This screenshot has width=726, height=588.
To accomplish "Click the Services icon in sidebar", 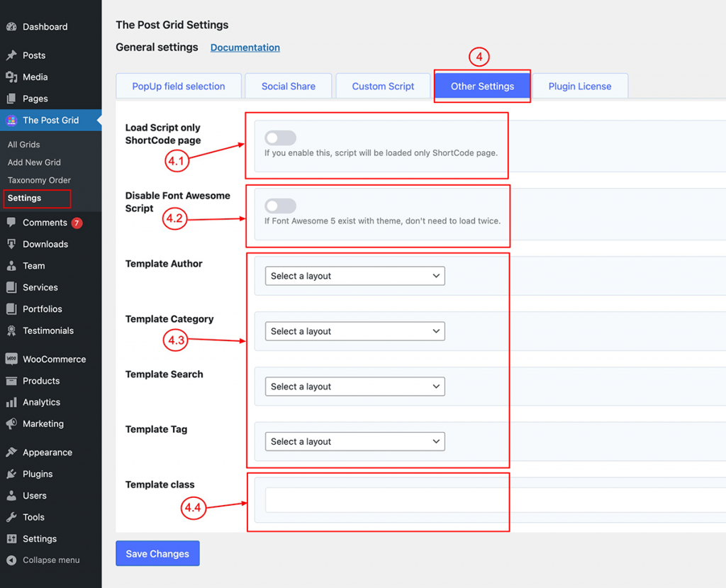I will (11, 287).
